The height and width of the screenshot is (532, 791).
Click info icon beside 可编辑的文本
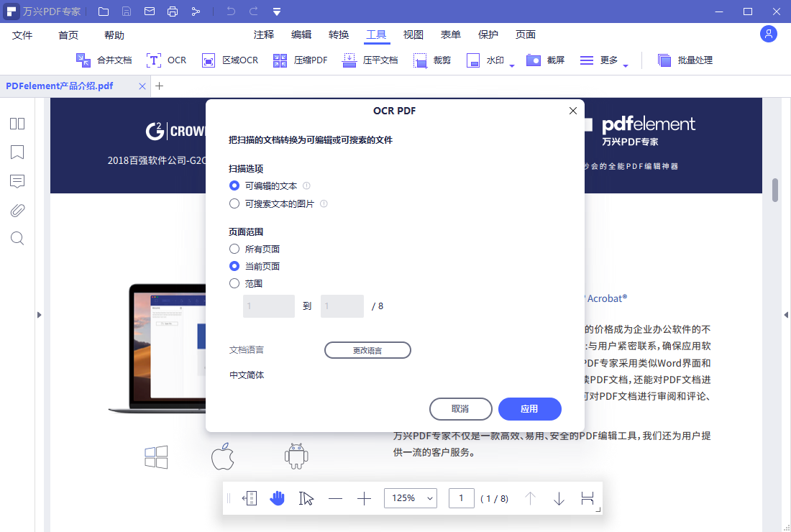[306, 185]
